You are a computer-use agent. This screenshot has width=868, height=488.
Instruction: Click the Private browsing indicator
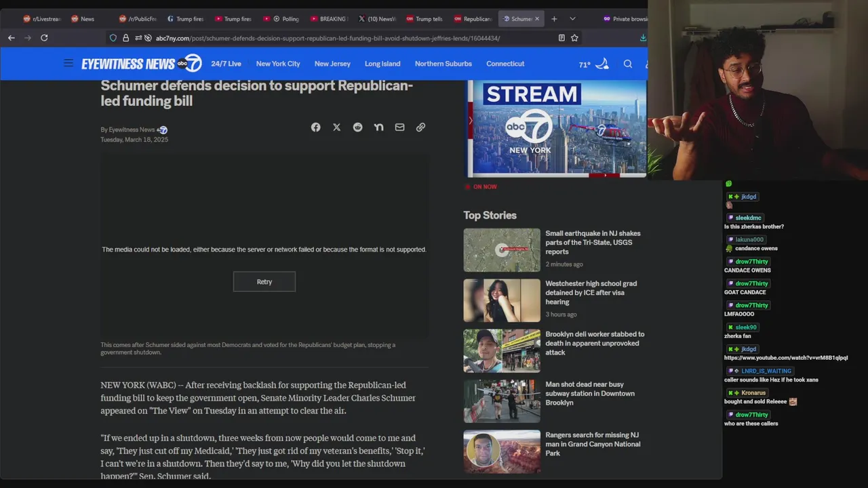click(x=625, y=19)
